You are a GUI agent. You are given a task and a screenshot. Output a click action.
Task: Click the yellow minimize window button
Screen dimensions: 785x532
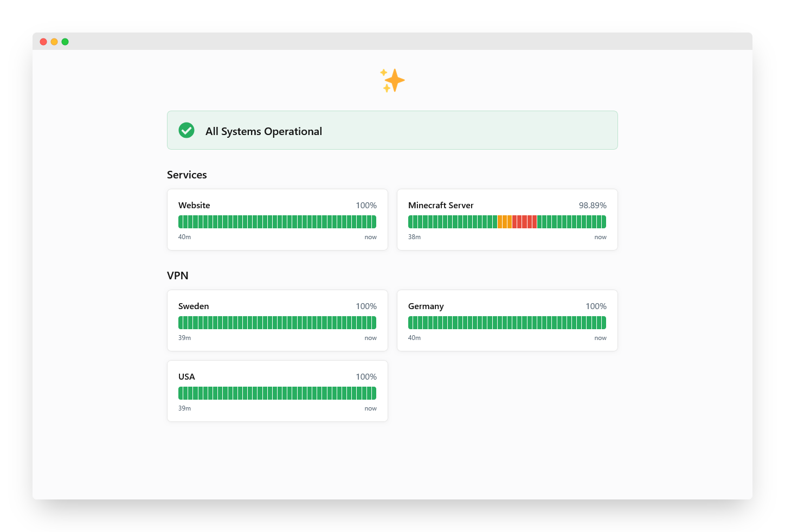[x=54, y=42]
